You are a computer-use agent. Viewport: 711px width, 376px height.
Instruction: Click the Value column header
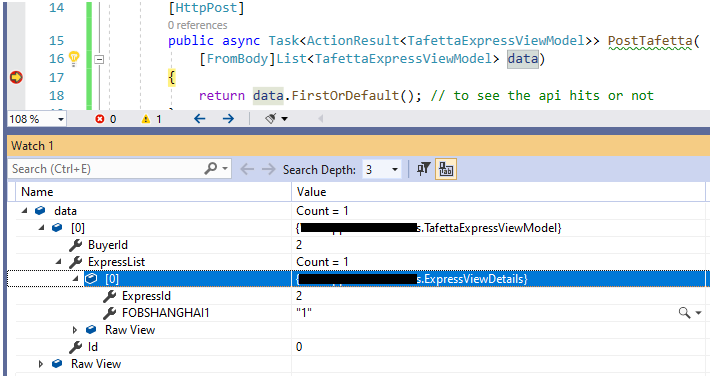point(498,192)
